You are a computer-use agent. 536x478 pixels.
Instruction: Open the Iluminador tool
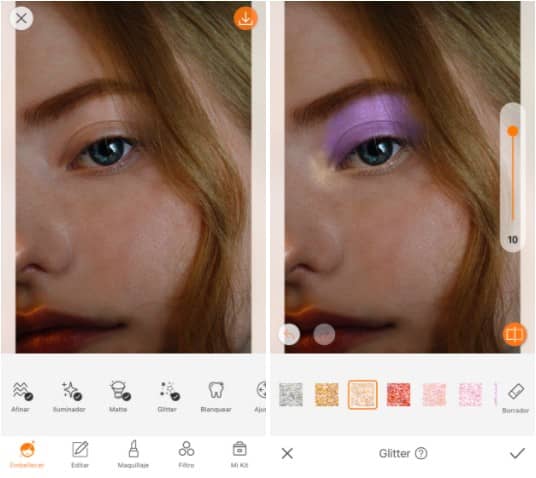click(x=69, y=397)
